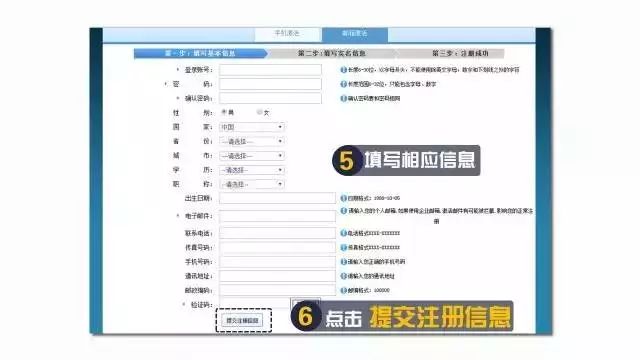Screen dimensions: 640x360
Task: Click the info icon next to 密码 field
Action: [343, 84]
